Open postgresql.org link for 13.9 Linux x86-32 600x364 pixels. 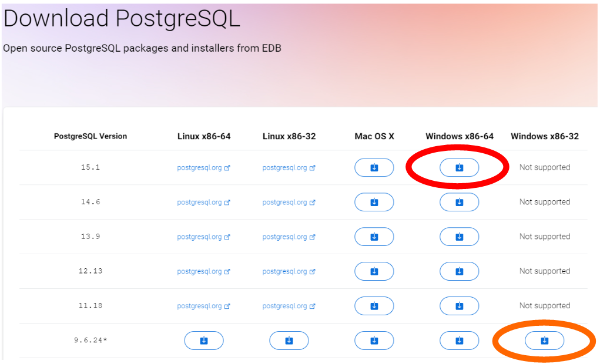(x=289, y=237)
